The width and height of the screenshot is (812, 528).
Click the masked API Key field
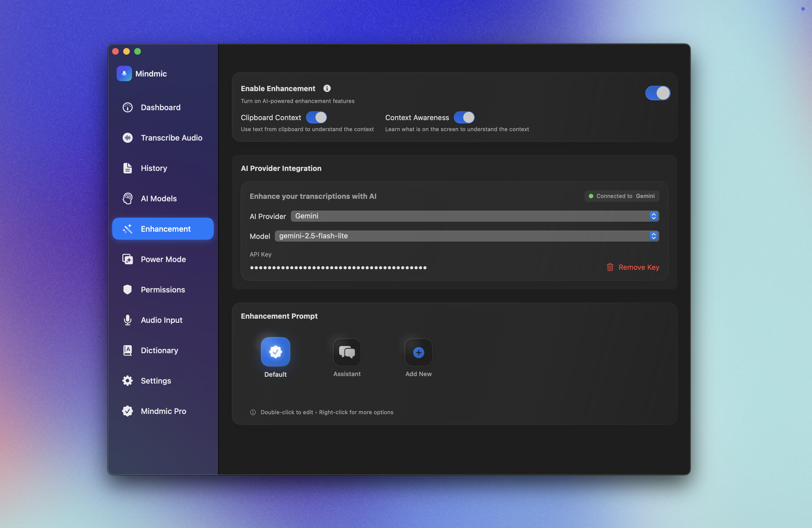(x=338, y=268)
